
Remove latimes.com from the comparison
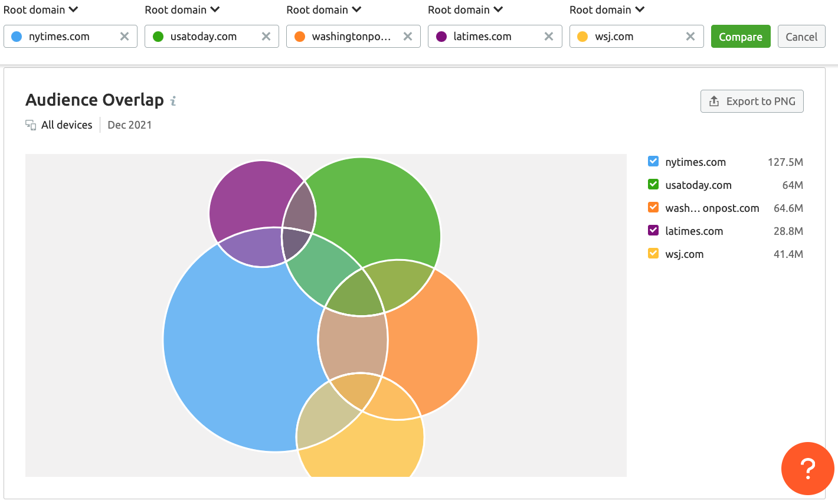tap(549, 37)
